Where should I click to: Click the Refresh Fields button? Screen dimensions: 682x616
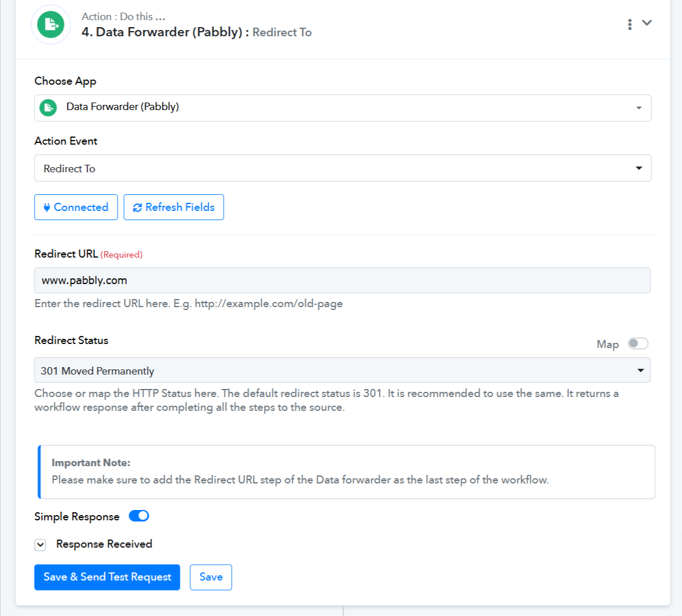174,207
